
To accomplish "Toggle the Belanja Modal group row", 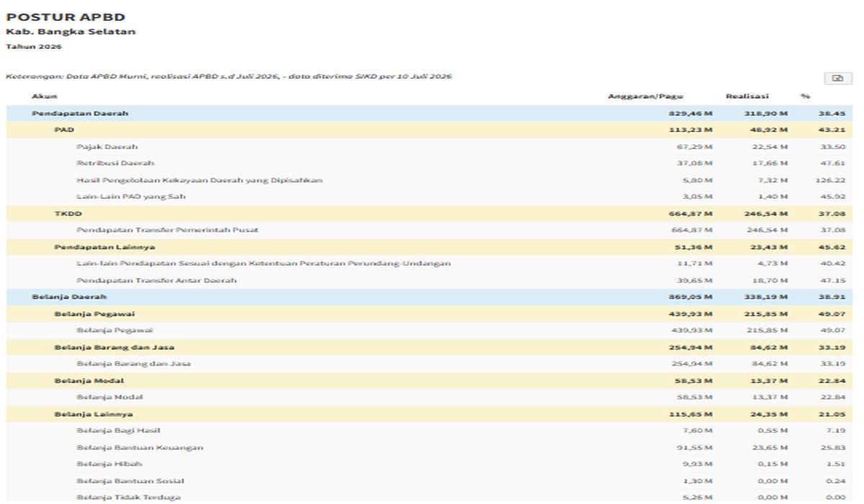I will coord(429,381).
